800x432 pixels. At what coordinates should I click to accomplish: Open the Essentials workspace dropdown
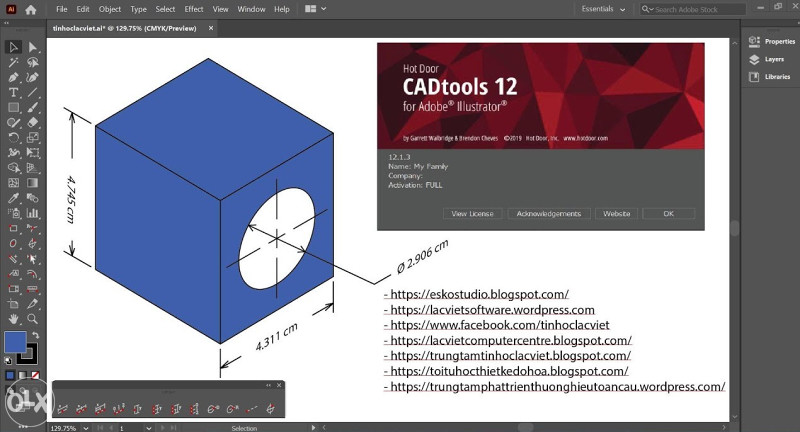[x=603, y=9]
